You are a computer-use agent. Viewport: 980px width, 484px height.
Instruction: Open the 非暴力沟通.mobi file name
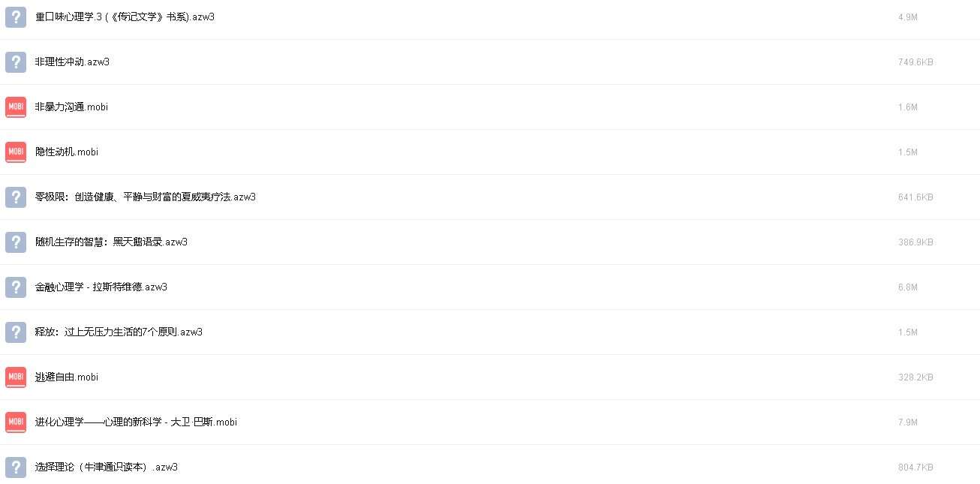point(71,107)
